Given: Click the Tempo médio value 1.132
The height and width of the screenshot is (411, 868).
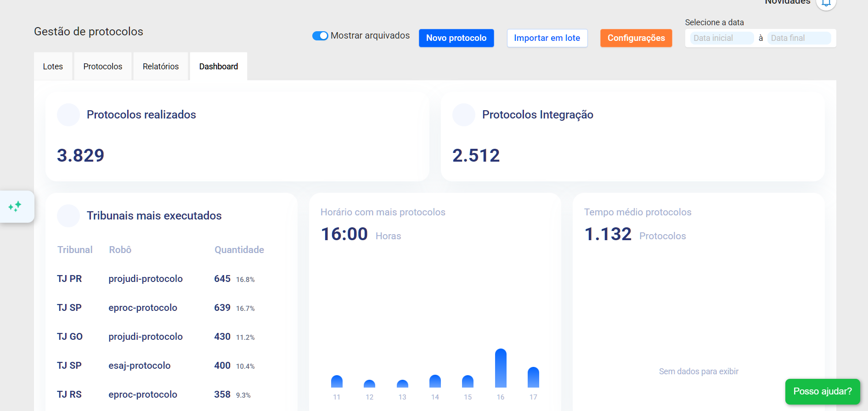Looking at the screenshot, I should coord(608,234).
